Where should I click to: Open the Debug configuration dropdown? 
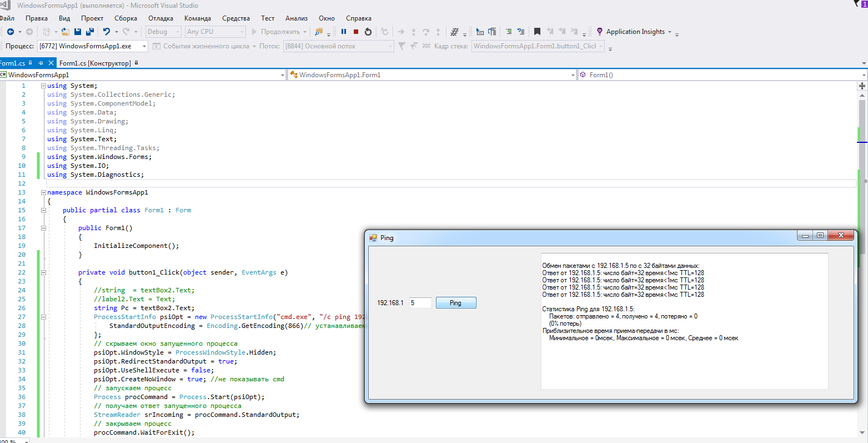coord(163,32)
